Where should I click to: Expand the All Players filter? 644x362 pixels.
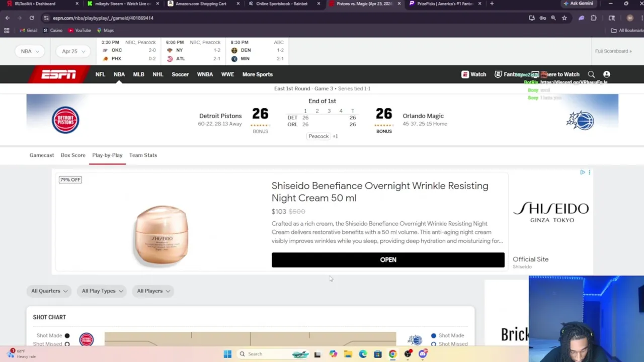pyautogui.click(x=153, y=291)
